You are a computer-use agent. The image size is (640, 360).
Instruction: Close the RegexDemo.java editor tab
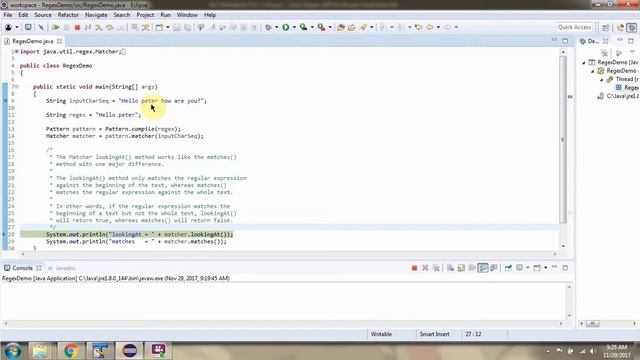60,41
